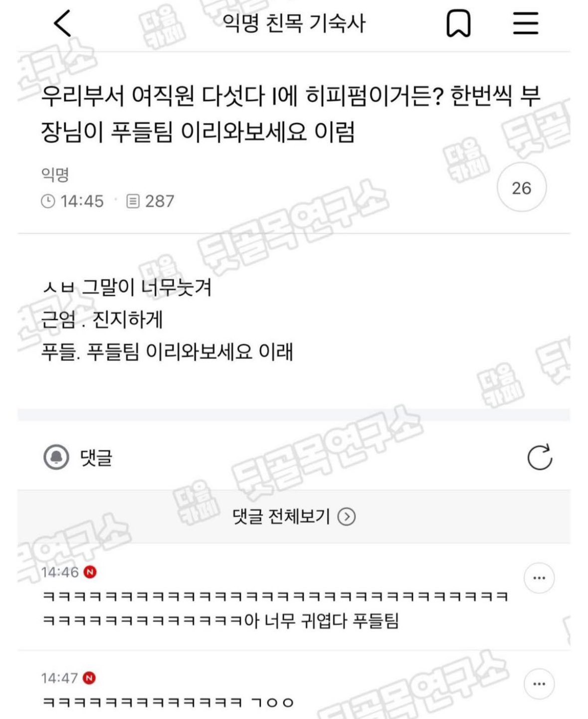Click the red N badge on 14:46 comment

[90, 572]
